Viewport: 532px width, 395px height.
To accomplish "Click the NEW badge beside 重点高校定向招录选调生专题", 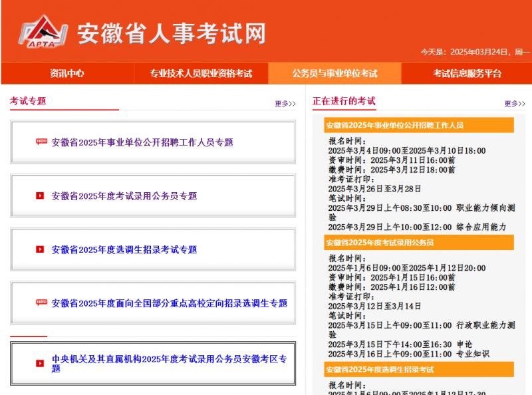I will pos(41,303).
